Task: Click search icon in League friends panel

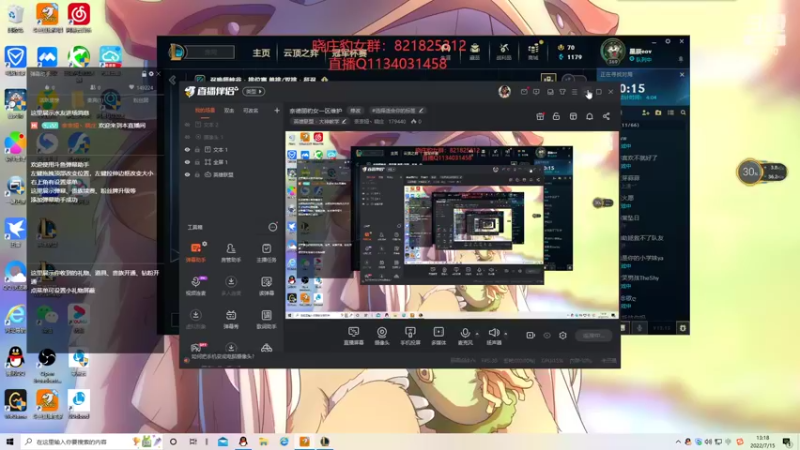Action: pos(683,112)
